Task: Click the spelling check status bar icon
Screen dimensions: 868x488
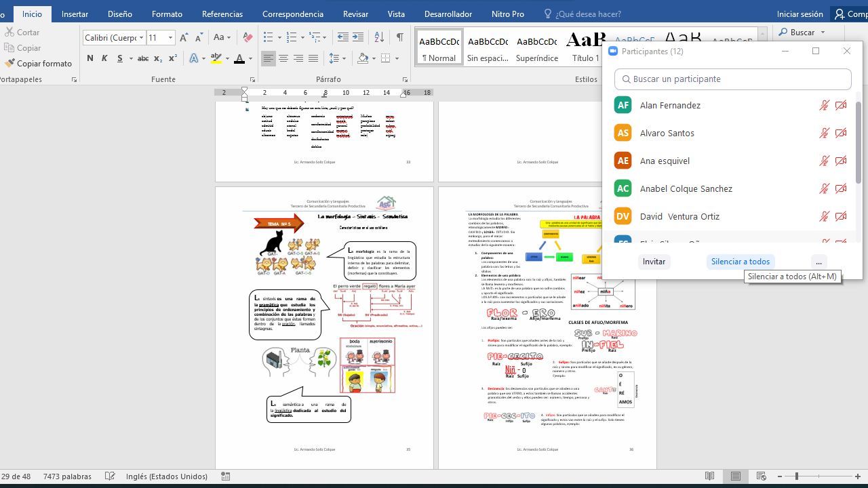Action: coord(110,476)
